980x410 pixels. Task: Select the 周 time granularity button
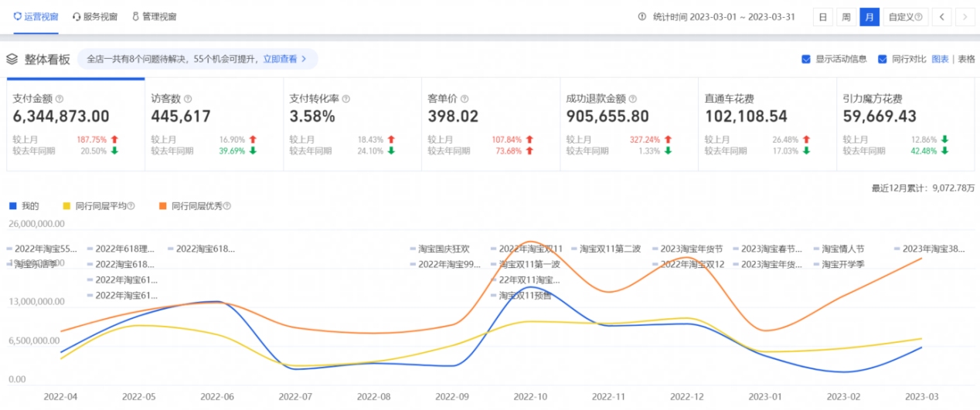click(x=846, y=17)
